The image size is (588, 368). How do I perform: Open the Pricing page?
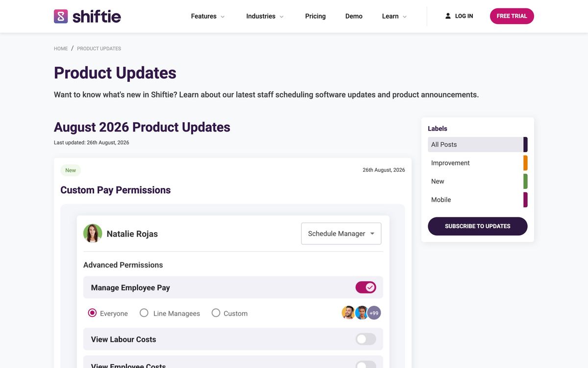(x=316, y=16)
